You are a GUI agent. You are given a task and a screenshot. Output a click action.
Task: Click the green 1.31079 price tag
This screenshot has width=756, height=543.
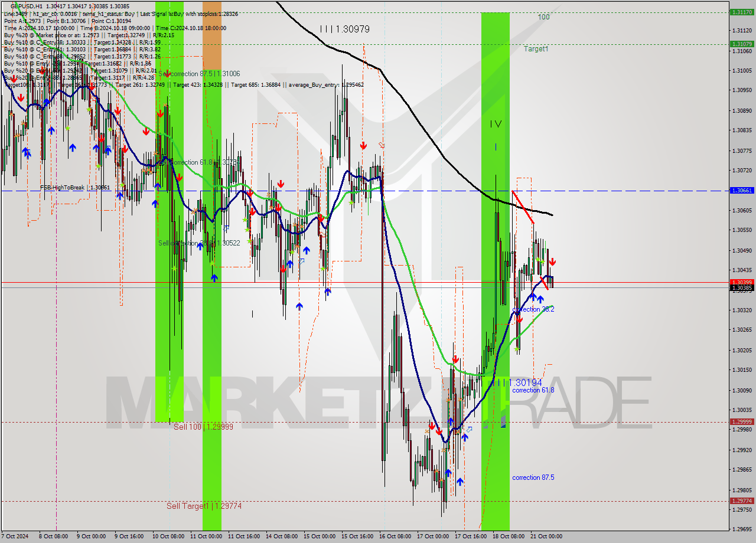(x=741, y=44)
